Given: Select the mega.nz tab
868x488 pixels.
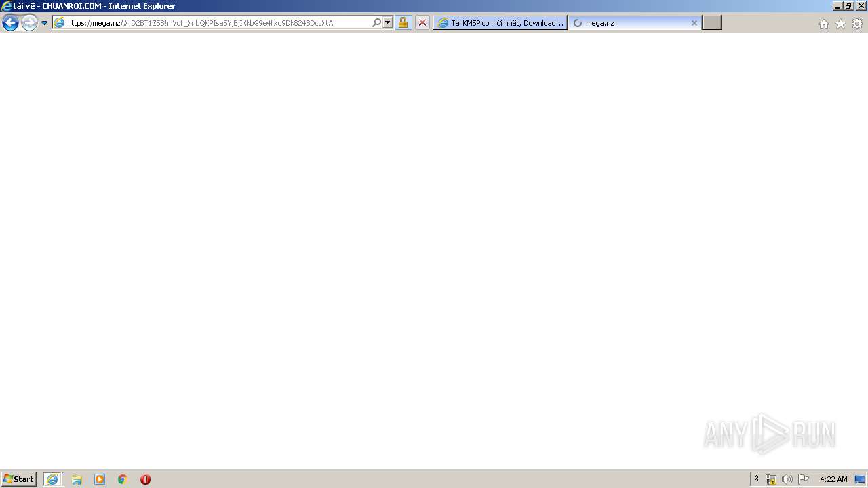Looking at the screenshot, I should 634,22.
